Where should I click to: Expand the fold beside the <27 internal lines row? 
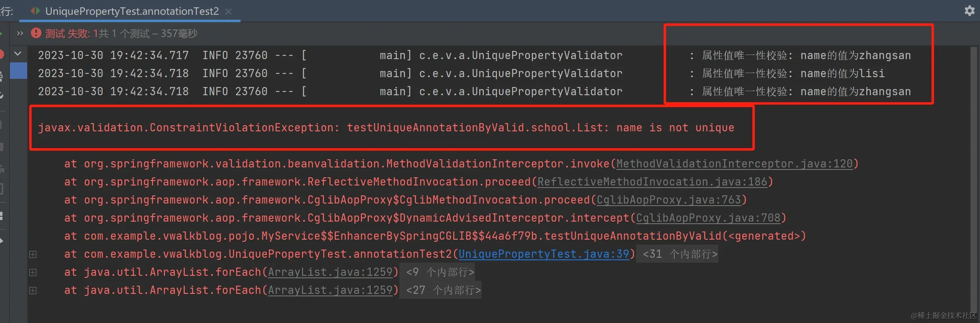coord(33,291)
